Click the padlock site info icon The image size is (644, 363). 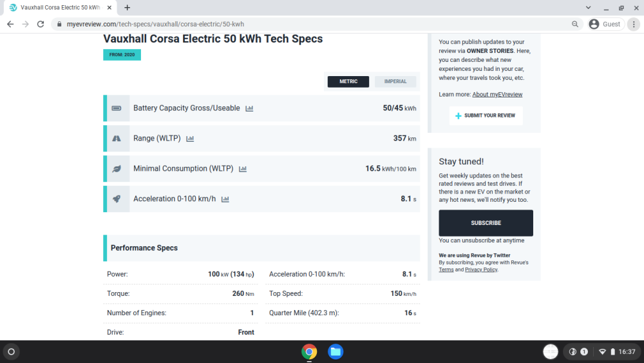pyautogui.click(x=59, y=25)
